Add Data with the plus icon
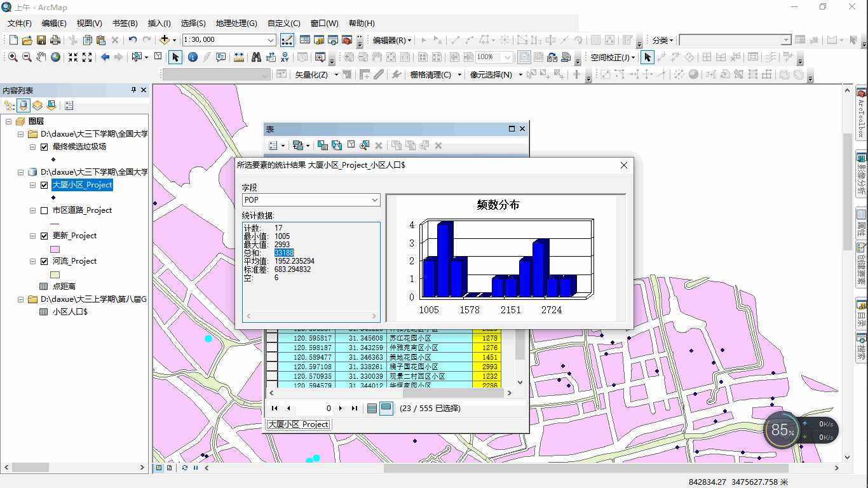 tap(165, 40)
